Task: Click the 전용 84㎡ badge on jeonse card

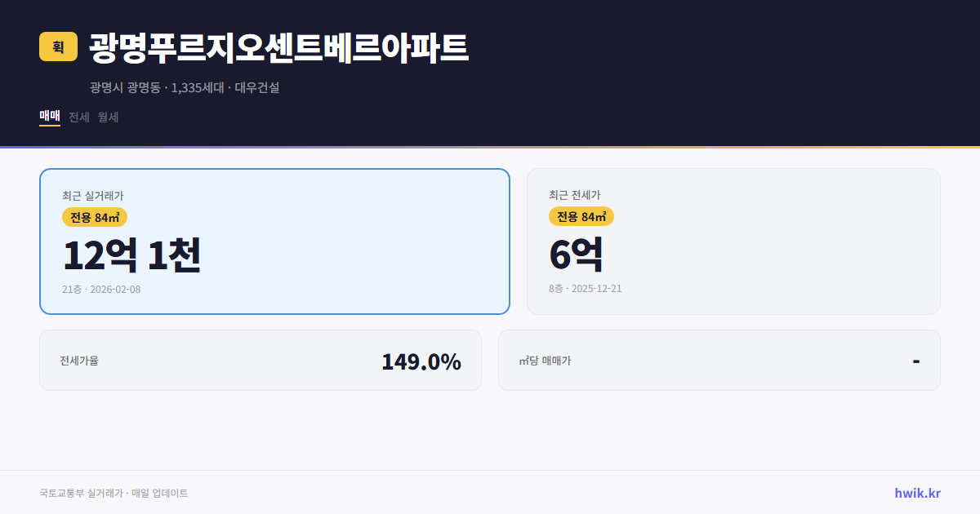Action: pyautogui.click(x=581, y=216)
